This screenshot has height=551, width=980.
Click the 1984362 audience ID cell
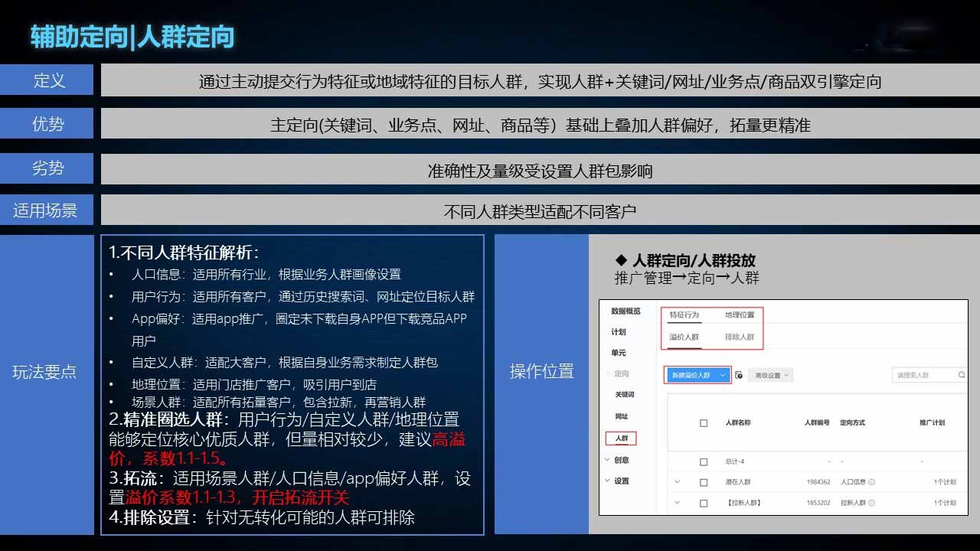click(x=818, y=482)
